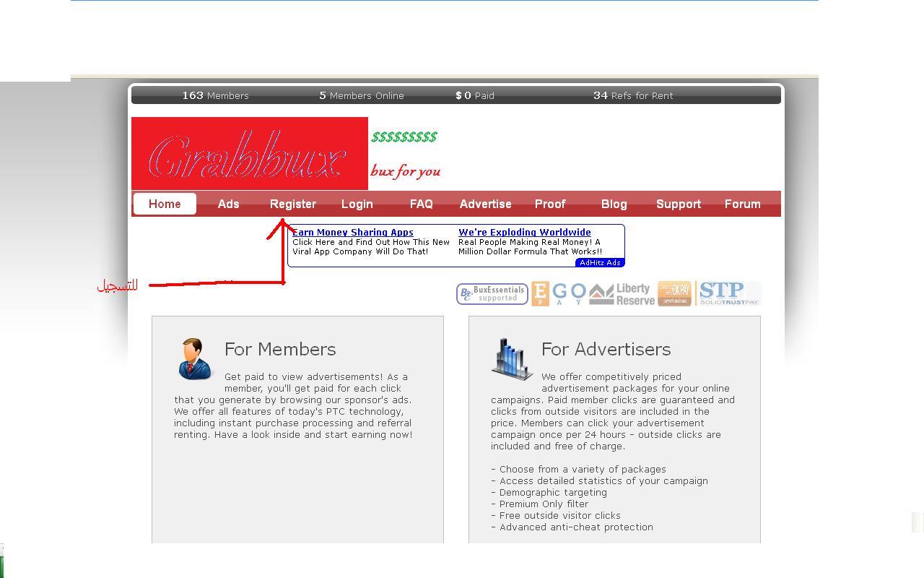Click the bux for you slogan
The width and height of the screenshot is (924, 578).
point(406,171)
